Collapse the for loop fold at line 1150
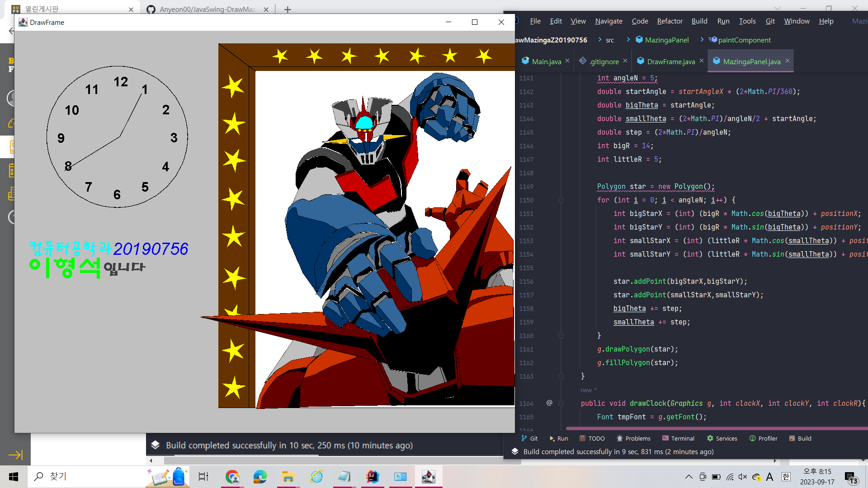 [x=561, y=200]
